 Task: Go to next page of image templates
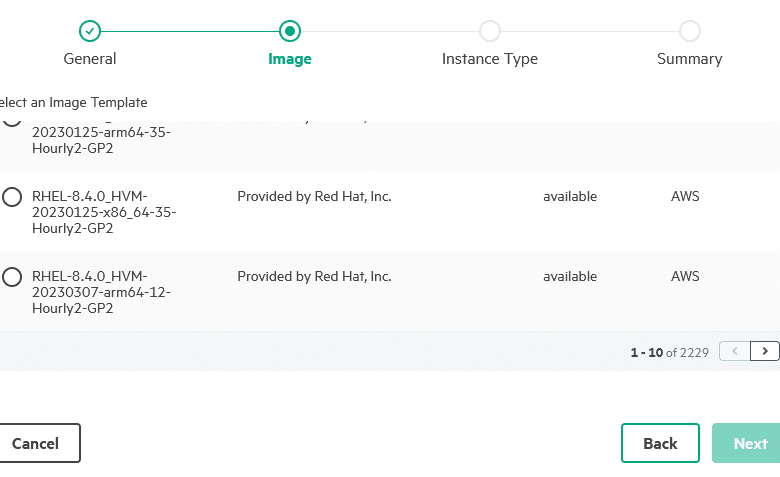[765, 351]
